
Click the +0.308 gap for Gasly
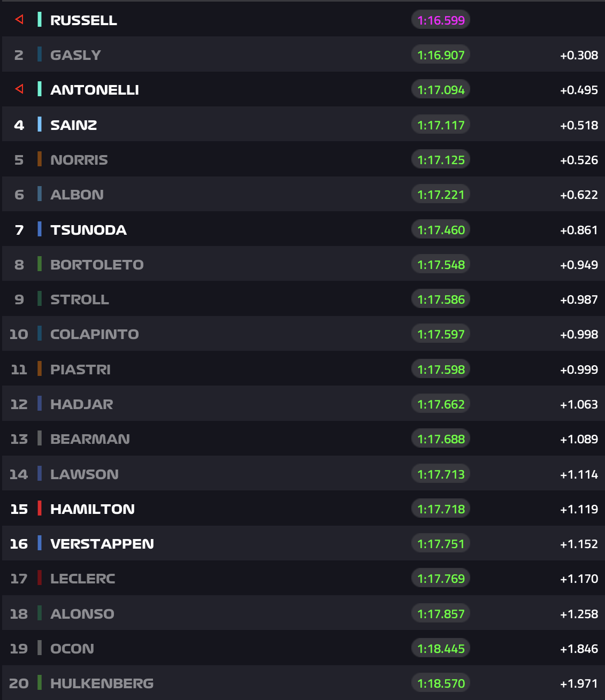(x=579, y=55)
